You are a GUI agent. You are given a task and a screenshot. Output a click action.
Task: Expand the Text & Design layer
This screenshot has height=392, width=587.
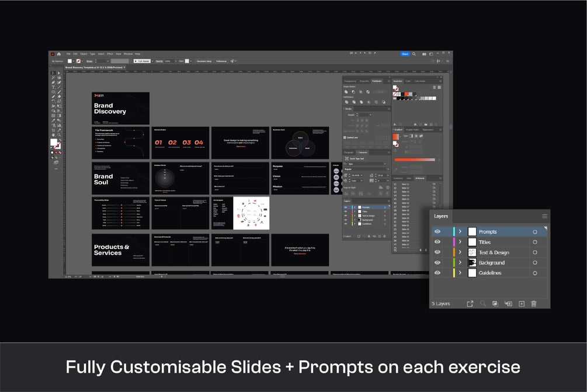pyautogui.click(x=460, y=252)
